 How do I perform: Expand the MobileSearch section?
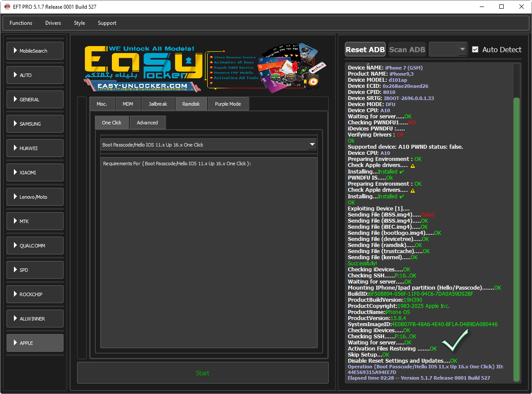(x=35, y=51)
